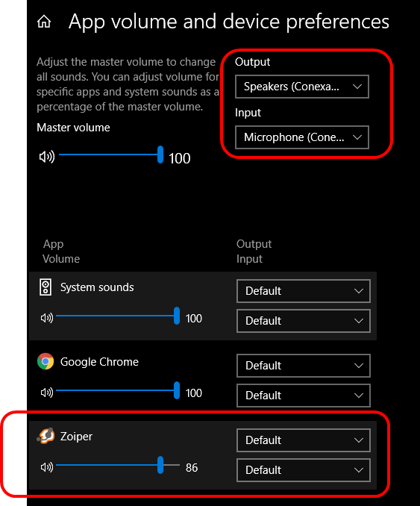Open Zoiper output device dropdown

(303, 440)
